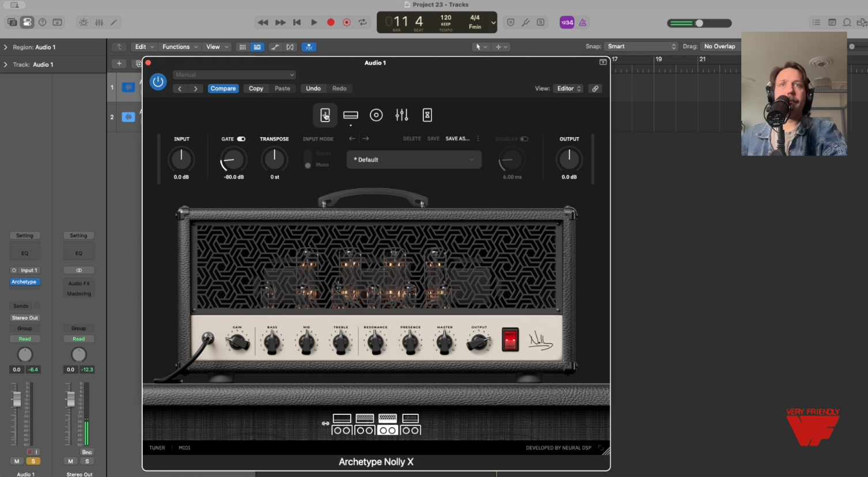Open the Library icon in control bar
The width and height of the screenshot is (868, 477).
point(12,22)
